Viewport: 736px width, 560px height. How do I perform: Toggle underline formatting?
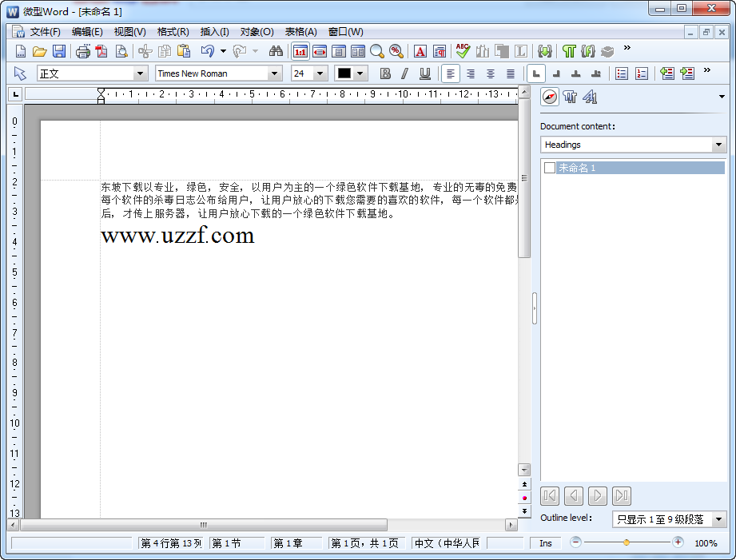(425, 73)
